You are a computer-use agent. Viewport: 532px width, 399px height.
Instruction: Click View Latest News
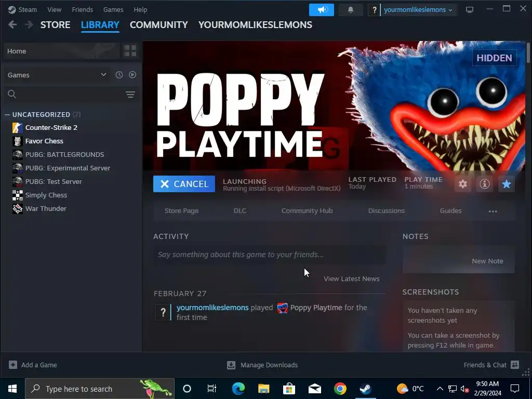352,279
